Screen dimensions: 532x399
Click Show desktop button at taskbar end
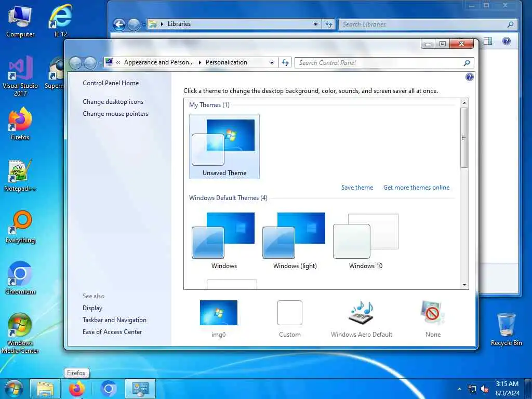point(528,389)
